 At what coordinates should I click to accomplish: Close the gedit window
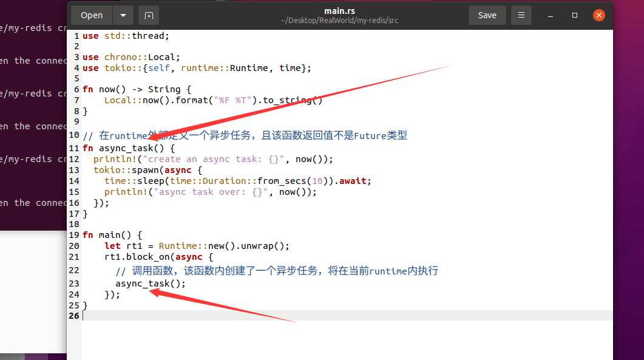(599, 15)
